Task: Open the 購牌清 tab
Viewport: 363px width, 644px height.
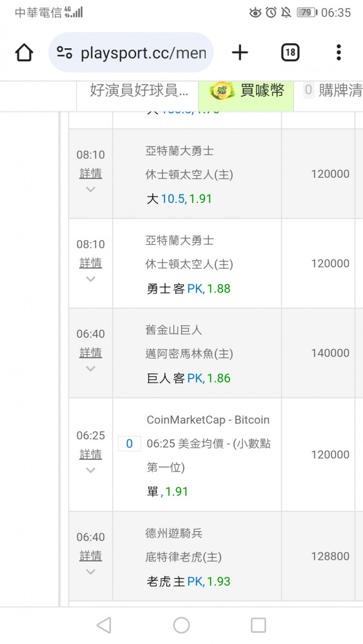Action: click(x=333, y=91)
